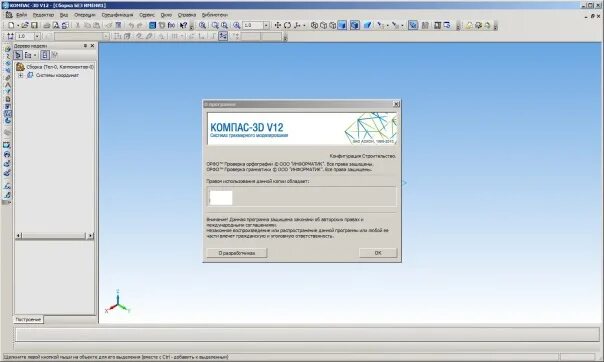The image size is (604, 362).
Task: Open the view orientation dropdown
Action: coord(304,25)
